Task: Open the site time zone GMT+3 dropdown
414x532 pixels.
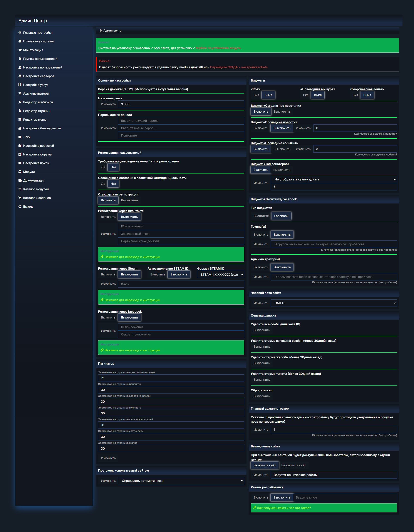Action: click(334, 303)
